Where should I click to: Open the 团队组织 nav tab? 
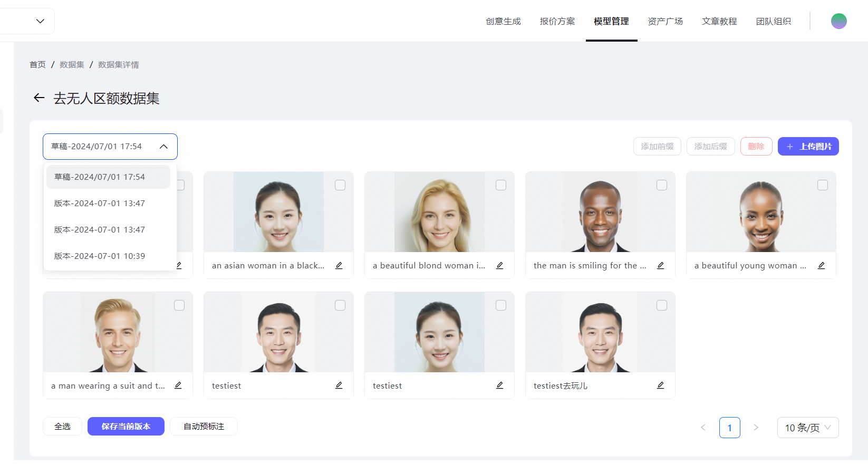pyautogui.click(x=774, y=21)
